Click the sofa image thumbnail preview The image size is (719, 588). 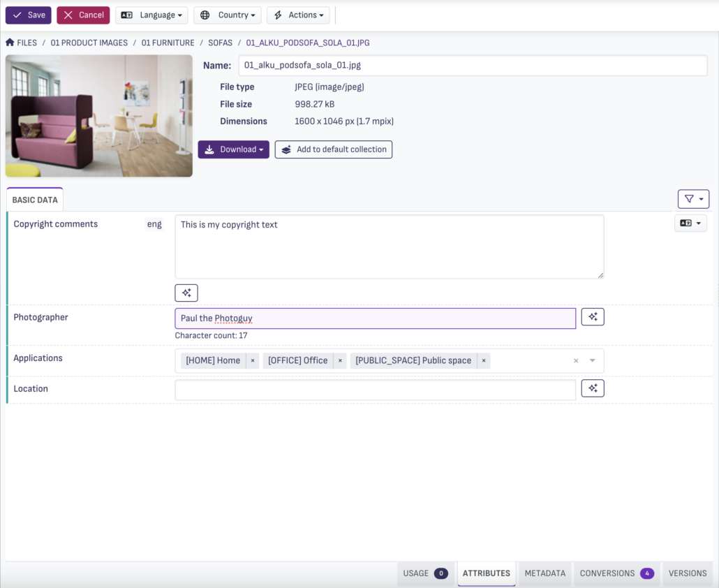tap(99, 116)
